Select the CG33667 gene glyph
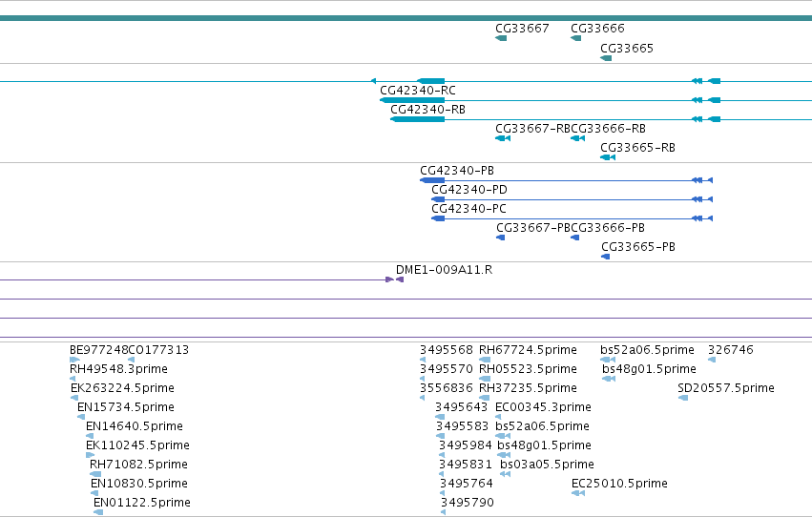The width and height of the screenshot is (812, 517). pyautogui.click(x=501, y=38)
